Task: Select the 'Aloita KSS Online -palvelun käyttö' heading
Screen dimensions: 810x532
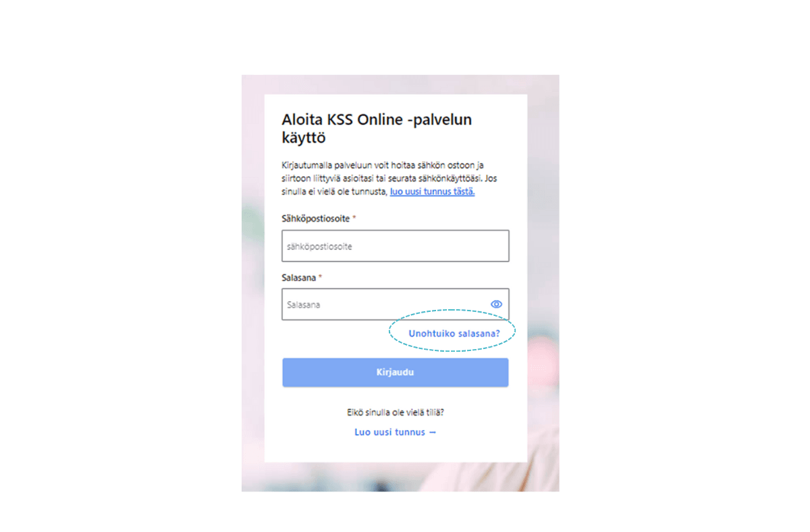Action: click(377, 129)
